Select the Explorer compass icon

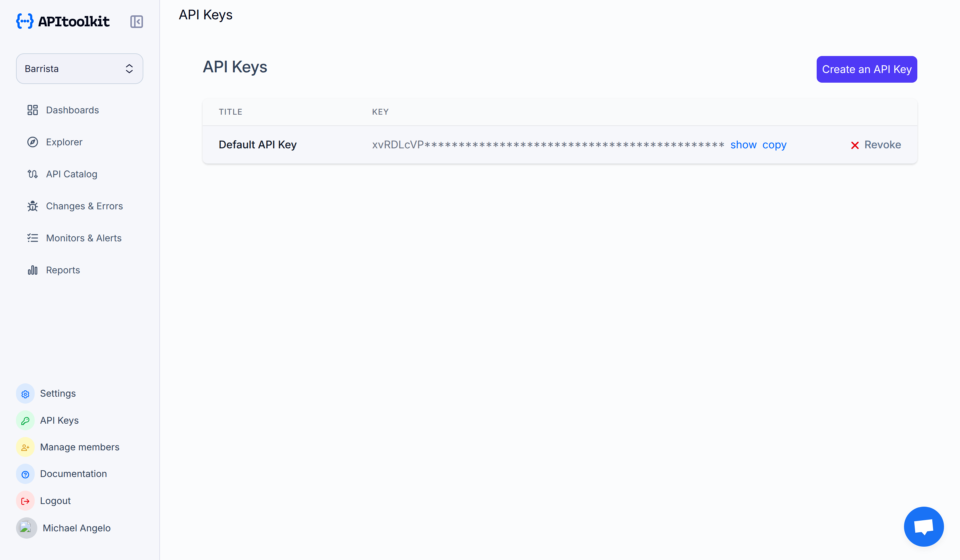(x=32, y=142)
